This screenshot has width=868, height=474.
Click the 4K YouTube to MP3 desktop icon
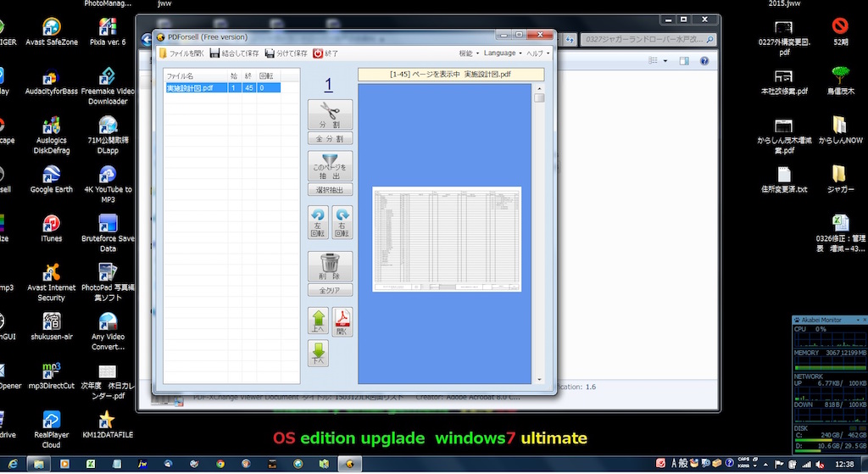108,184
